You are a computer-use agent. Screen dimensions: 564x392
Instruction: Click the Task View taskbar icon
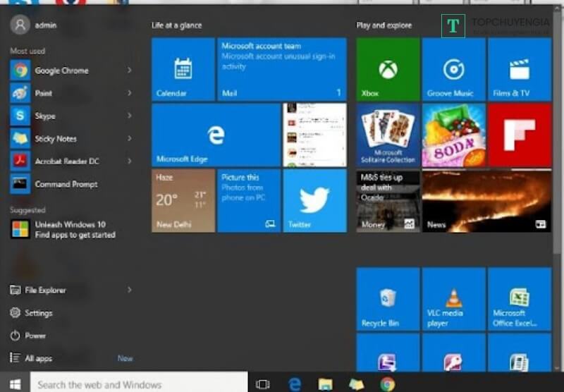coord(263,384)
